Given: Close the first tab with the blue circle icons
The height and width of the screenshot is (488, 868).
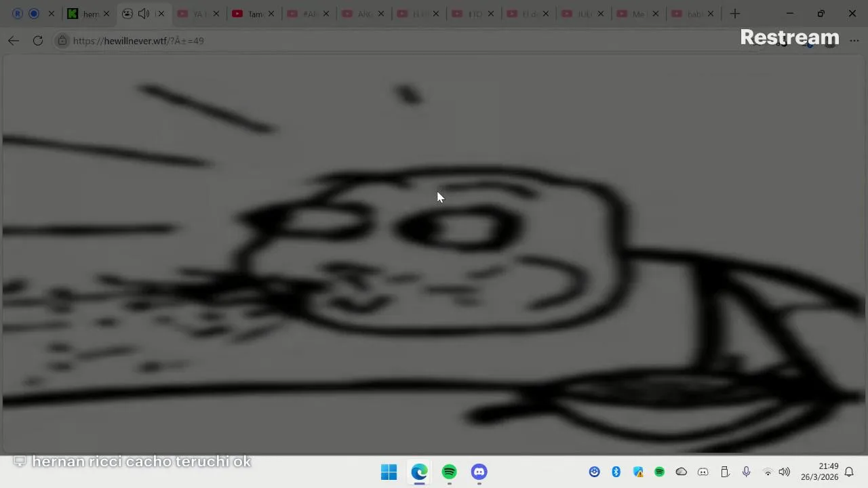Looking at the screenshot, I should coord(51,14).
